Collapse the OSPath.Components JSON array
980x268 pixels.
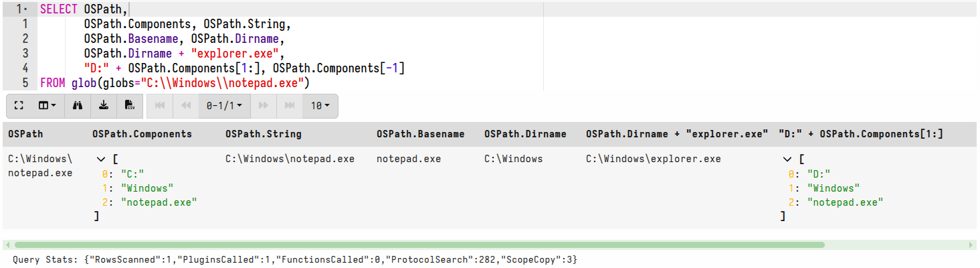(x=101, y=159)
